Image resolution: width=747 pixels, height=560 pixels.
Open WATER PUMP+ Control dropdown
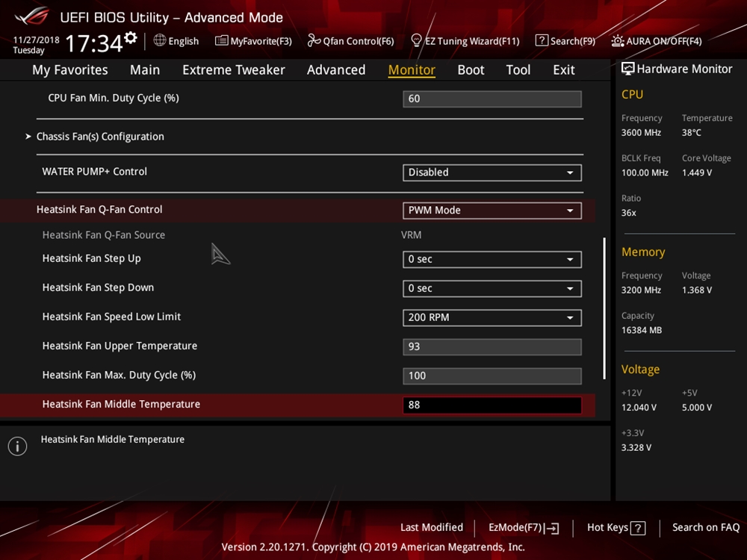(x=492, y=172)
